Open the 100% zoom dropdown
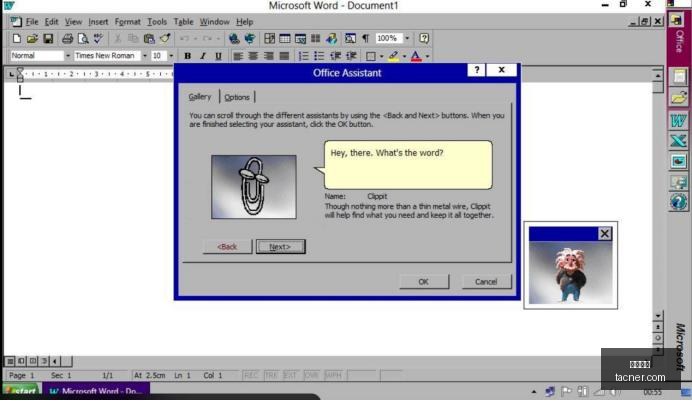The height and width of the screenshot is (401, 692). (x=407, y=38)
